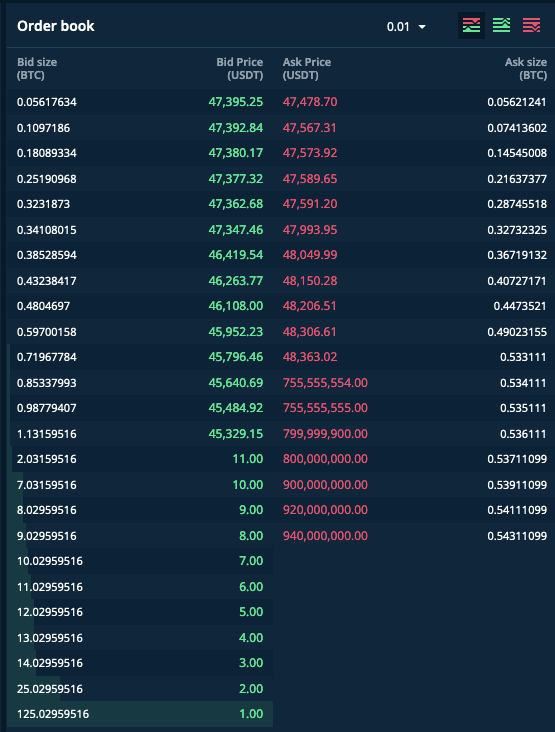The image size is (555, 732).
Task: Click ask size 0.05621241
Action: [x=517, y=102]
